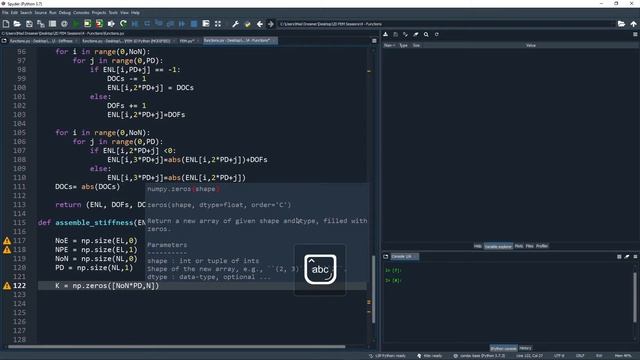Open the Projects menu
640x360 pixels.
pos(99,13)
